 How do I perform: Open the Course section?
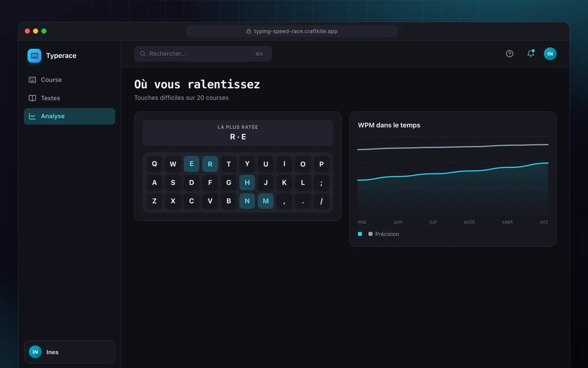(x=69, y=80)
